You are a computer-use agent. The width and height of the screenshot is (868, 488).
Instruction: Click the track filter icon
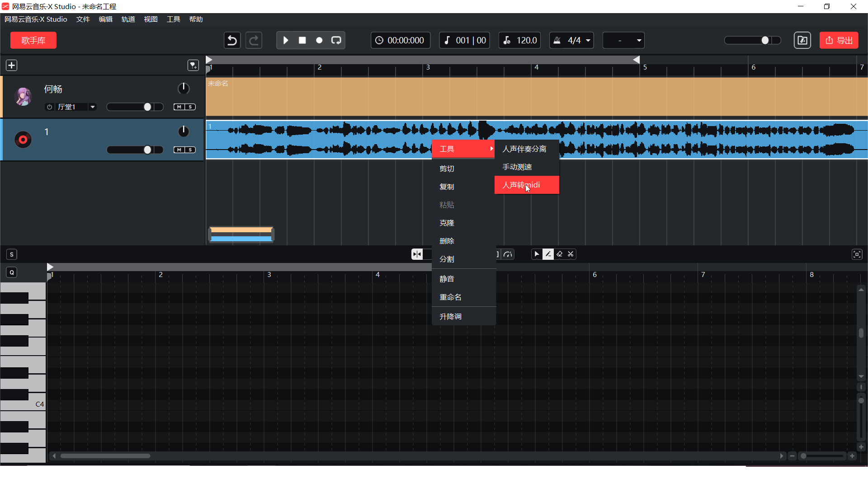pos(193,66)
